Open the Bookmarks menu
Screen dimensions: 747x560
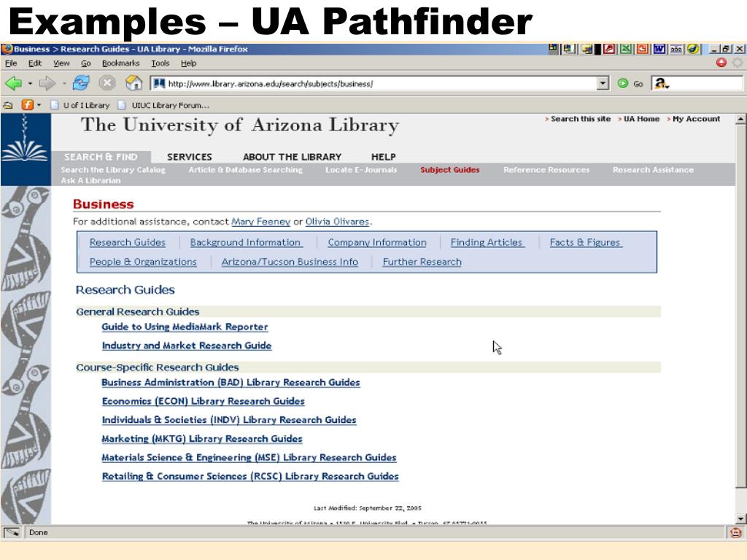(120, 63)
